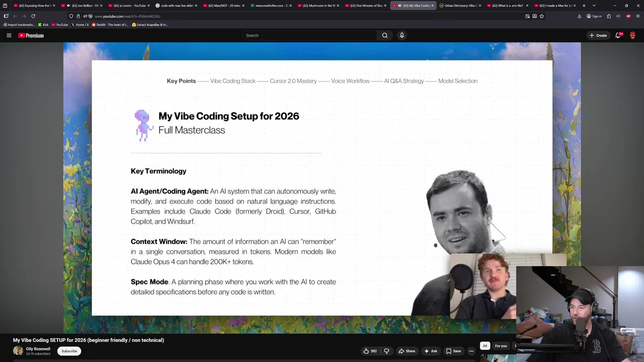Go to YouTube Premium home logo

tap(31, 35)
